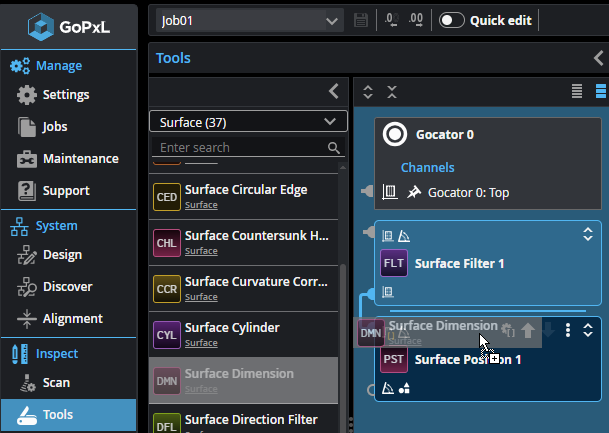Click the CCR Surface Curvature Correction icon
The height and width of the screenshot is (433, 609).
(166, 289)
